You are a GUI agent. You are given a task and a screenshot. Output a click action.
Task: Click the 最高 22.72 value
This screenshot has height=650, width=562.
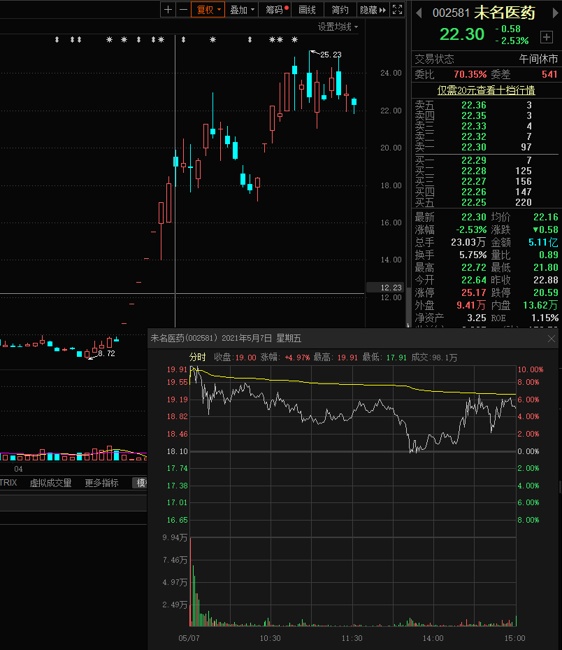pyautogui.click(x=474, y=267)
